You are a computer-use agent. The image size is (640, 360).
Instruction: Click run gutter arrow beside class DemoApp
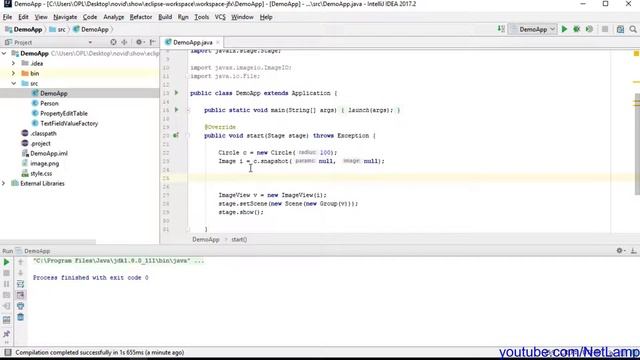[176, 93]
